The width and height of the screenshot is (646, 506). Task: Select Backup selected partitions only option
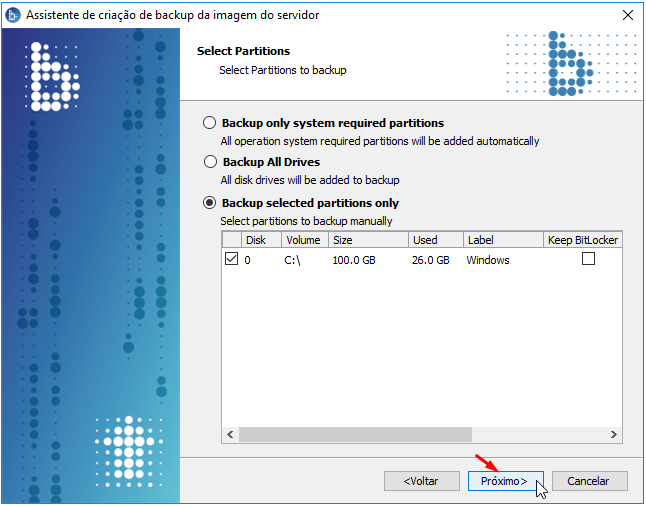click(209, 203)
